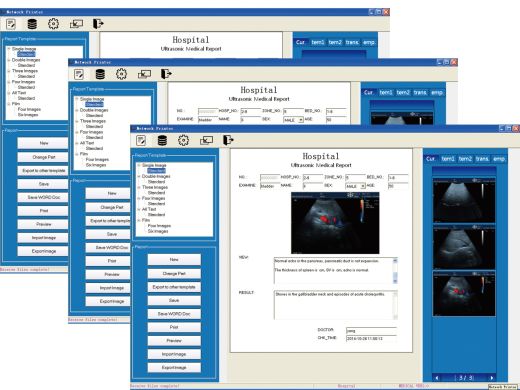The image size is (520, 390).
Task: Click the edit report icon in back window
Action: 11,24
